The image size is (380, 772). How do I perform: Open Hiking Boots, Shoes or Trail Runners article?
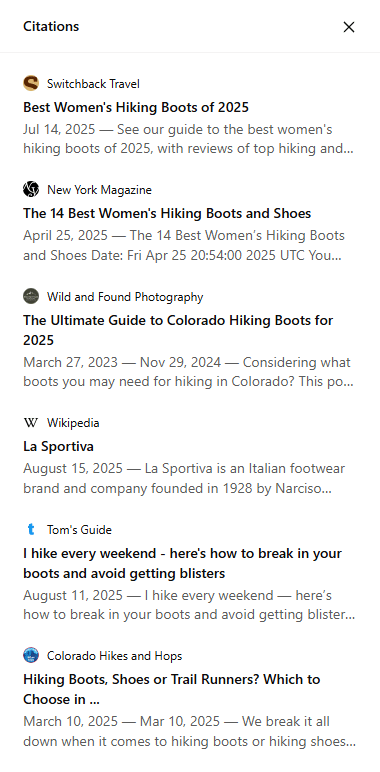172,689
